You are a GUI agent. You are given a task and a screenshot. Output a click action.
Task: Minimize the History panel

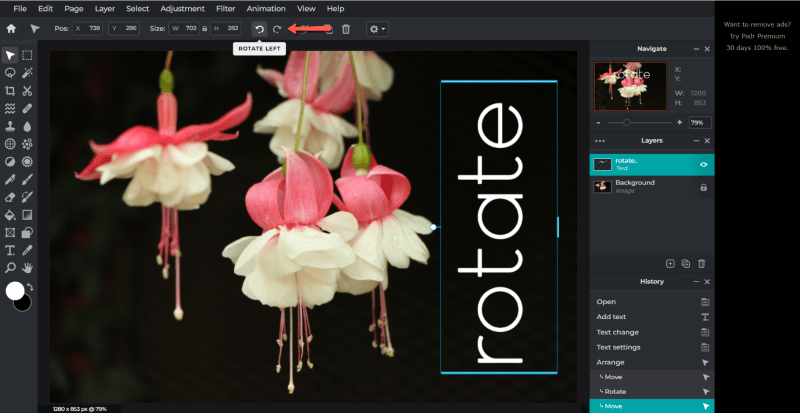(x=696, y=282)
